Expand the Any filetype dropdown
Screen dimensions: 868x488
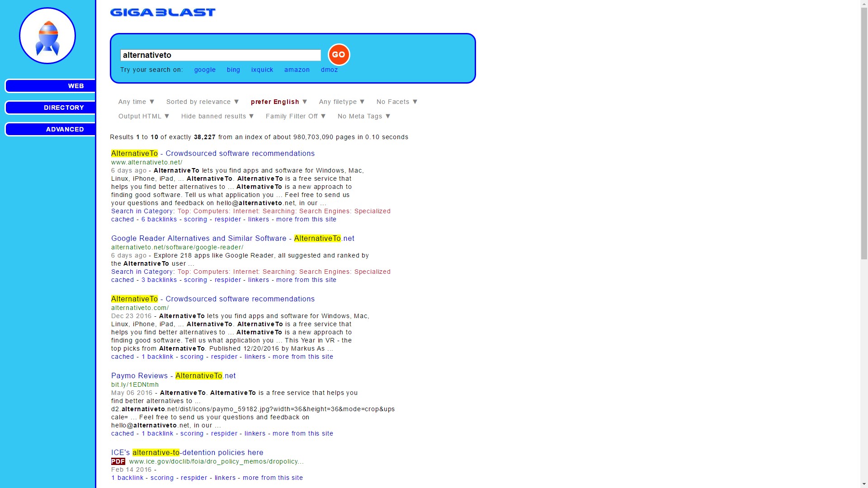[341, 102]
